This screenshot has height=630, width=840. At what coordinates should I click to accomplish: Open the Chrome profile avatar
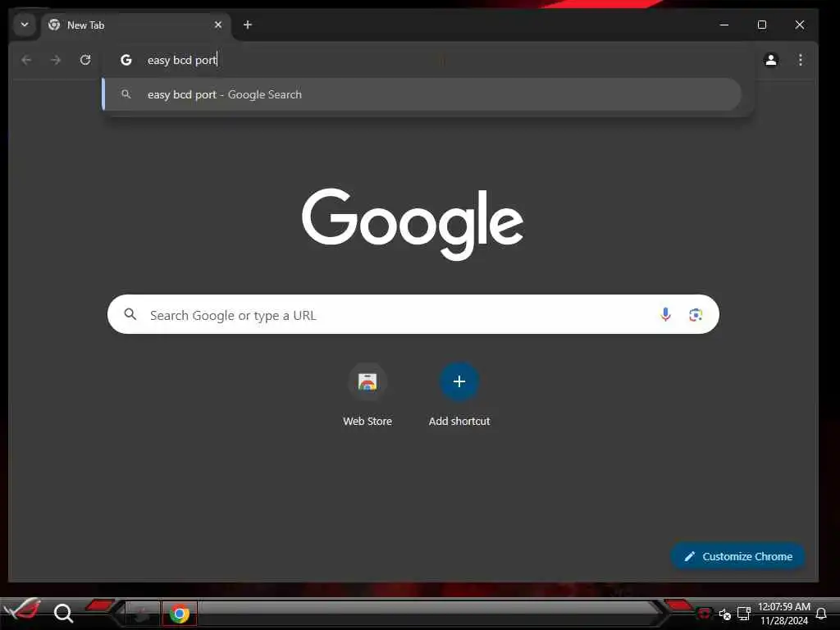click(771, 60)
